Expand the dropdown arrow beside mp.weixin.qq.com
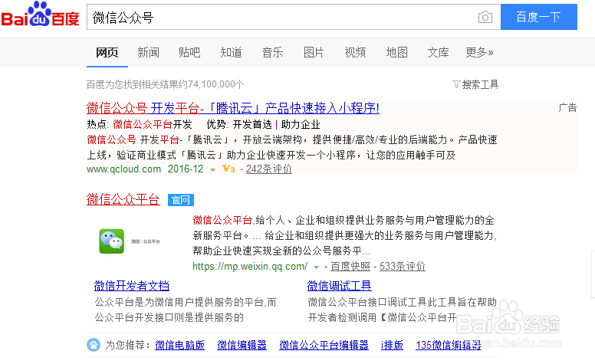 point(316,267)
